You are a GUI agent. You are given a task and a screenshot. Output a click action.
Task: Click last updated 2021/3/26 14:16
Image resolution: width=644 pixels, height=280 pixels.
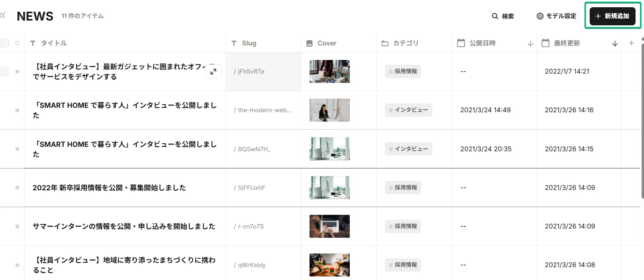pos(569,110)
